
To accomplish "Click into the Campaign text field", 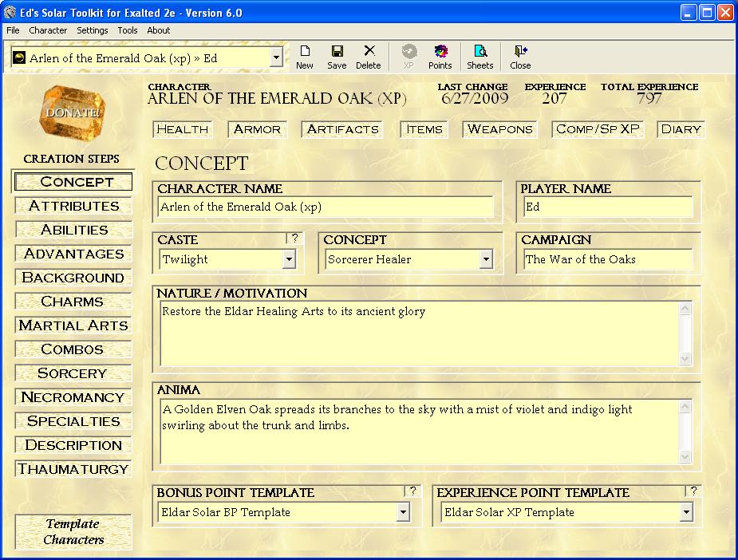I will [608, 259].
